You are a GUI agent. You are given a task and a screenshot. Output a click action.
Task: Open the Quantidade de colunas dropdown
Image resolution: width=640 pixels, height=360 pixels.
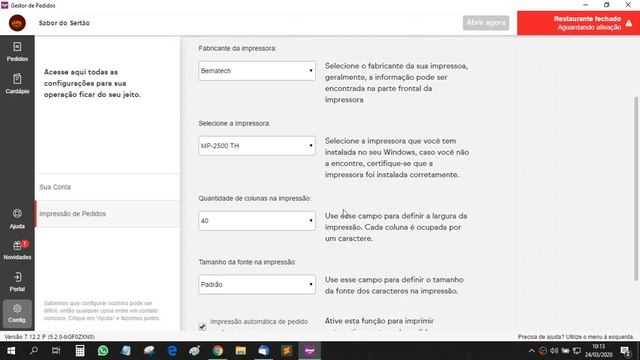coord(257,221)
